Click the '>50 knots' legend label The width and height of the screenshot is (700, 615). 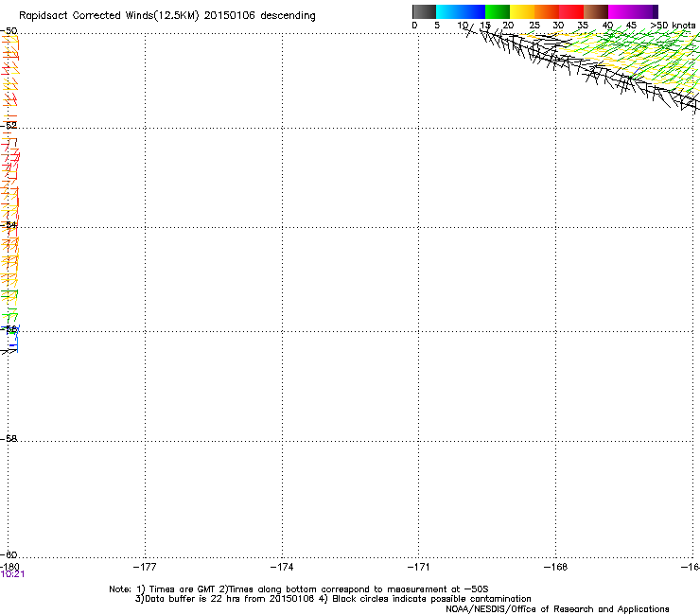[x=673, y=26]
